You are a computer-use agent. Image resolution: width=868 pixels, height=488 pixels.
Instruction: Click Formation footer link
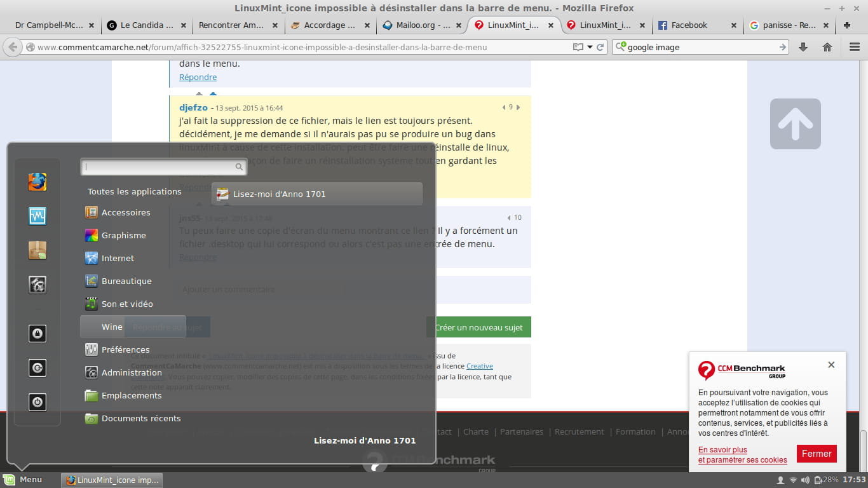point(635,431)
